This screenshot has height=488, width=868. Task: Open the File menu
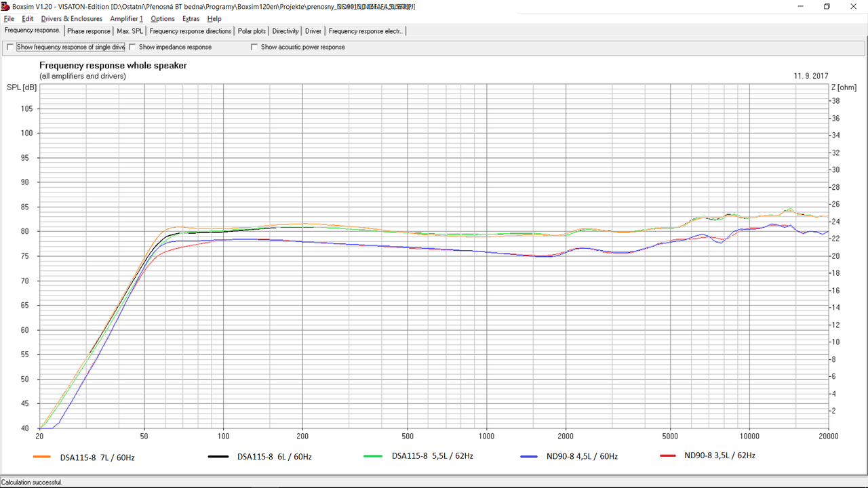pyautogui.click(x=9, y=19)
